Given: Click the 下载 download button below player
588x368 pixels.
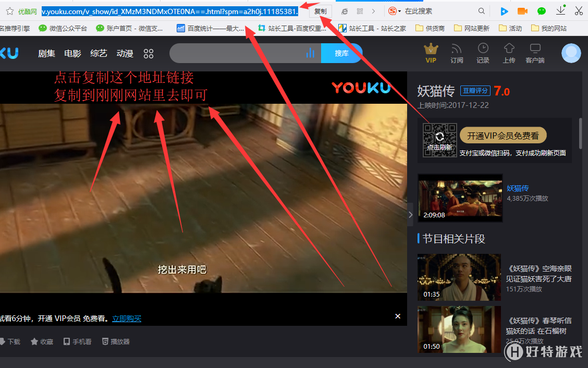Looking at the screenshot, I should click(10, 341).
